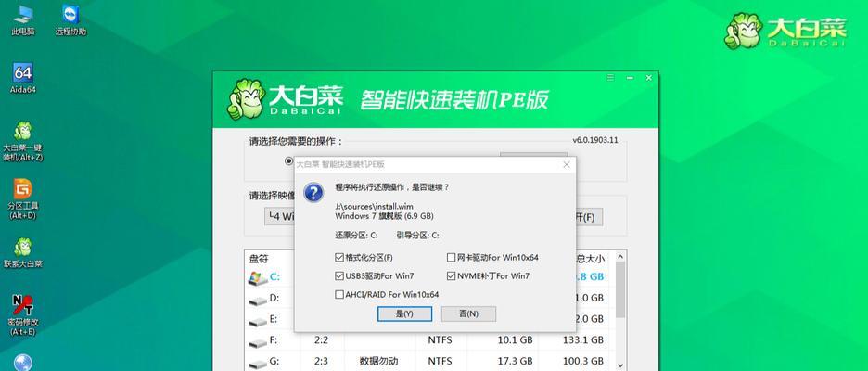Click the 数据勿动 volume label cell

378,361
